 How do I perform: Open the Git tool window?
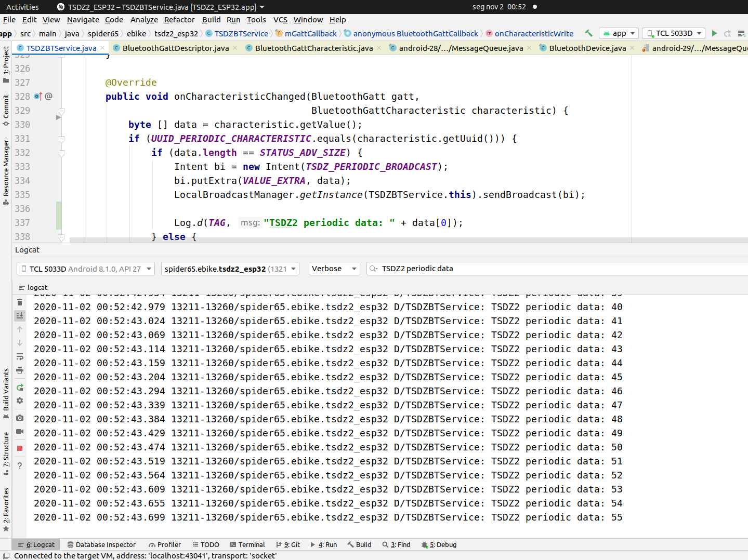pos(288,544)
